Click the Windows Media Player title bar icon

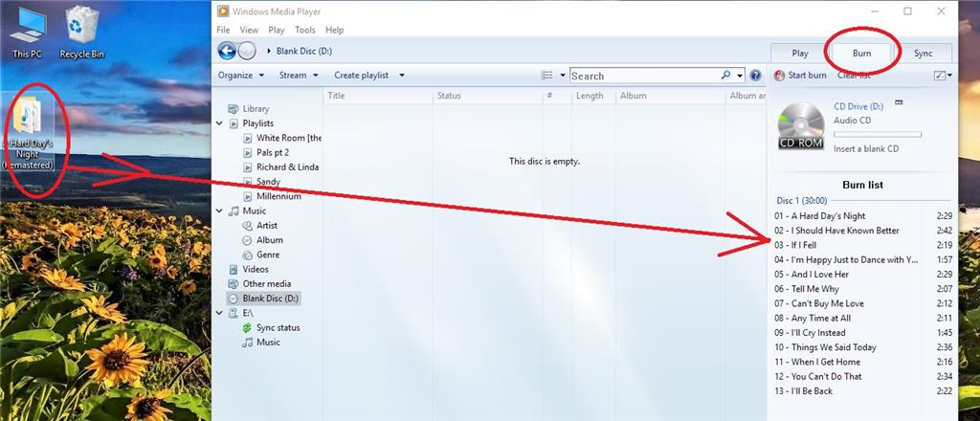pyautogui.click(x=222, y=11)
